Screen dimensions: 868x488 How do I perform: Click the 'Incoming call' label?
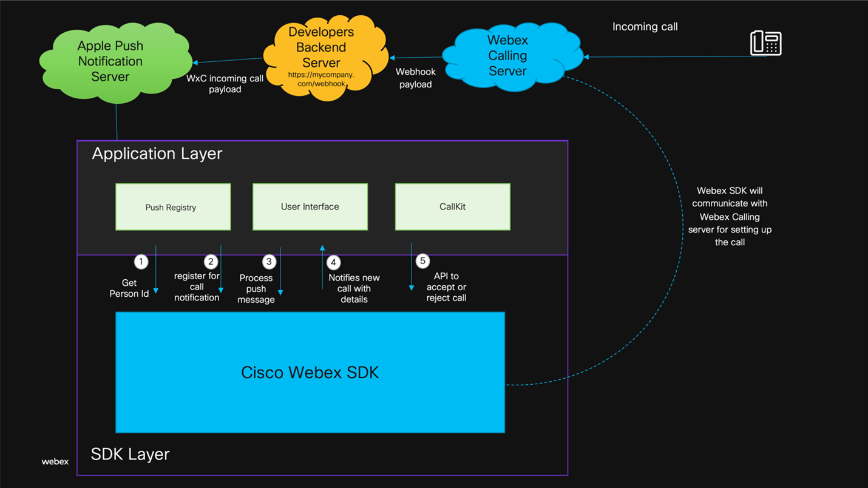click(x=645, y=27)
